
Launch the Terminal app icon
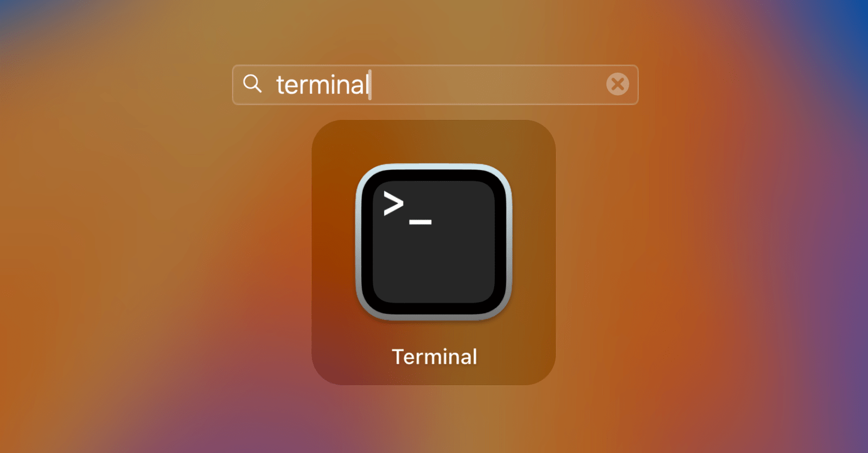433,242
